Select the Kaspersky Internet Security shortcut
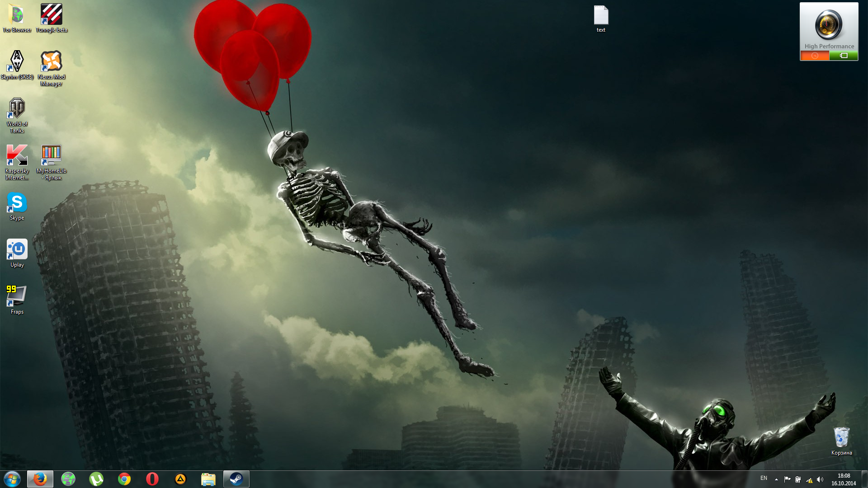This screenshot has width=868, height=488. [x=17, y=162]
